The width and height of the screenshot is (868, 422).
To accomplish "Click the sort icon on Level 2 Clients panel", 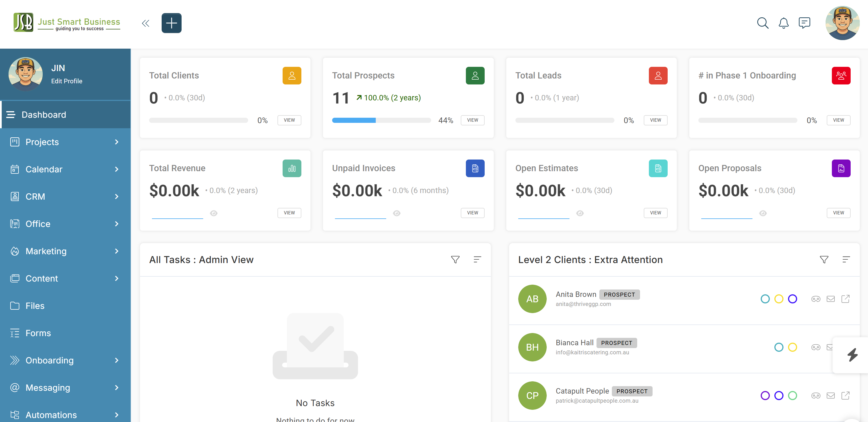I will click(846, 260).
